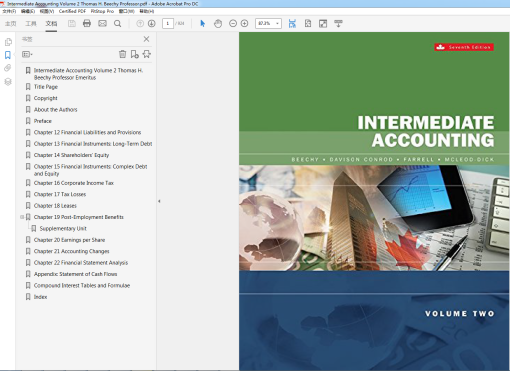
Task: Jump to Chapter 22 Financial Statement Analysis
Action: tap(81, 263)
